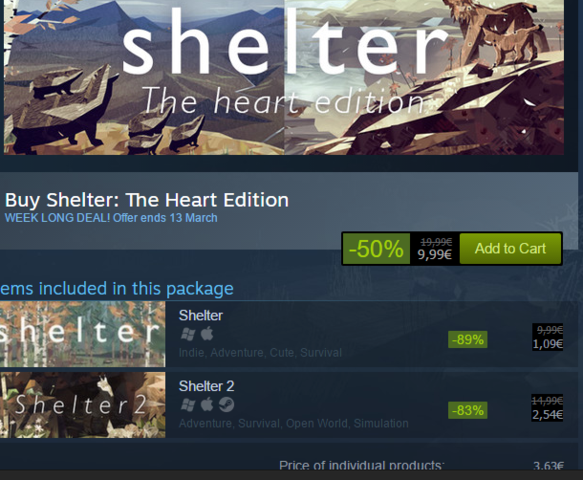Click the Add to Cart button
The width and height of the screenshot is (583, 480).
point(510,248)
